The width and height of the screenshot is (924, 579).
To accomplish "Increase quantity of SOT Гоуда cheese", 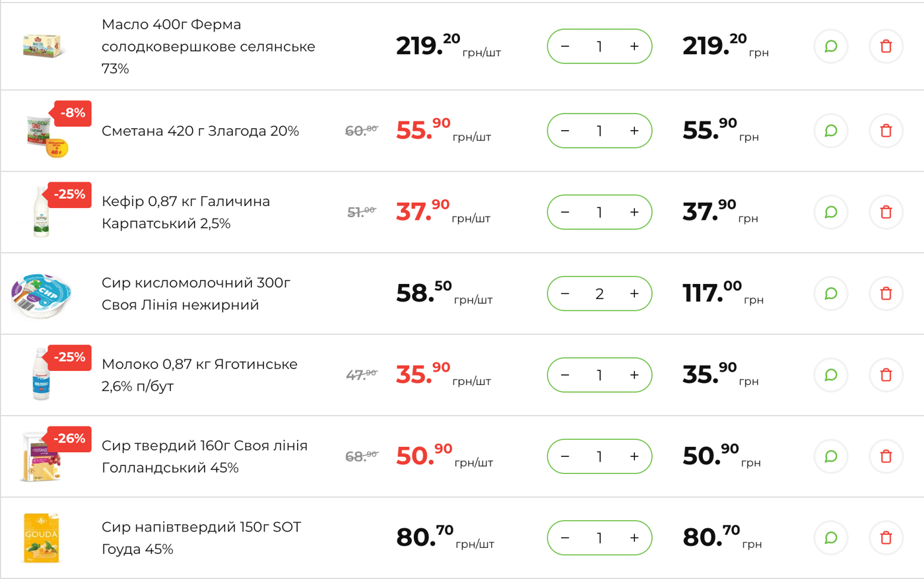I will click(x=634, y=537).
